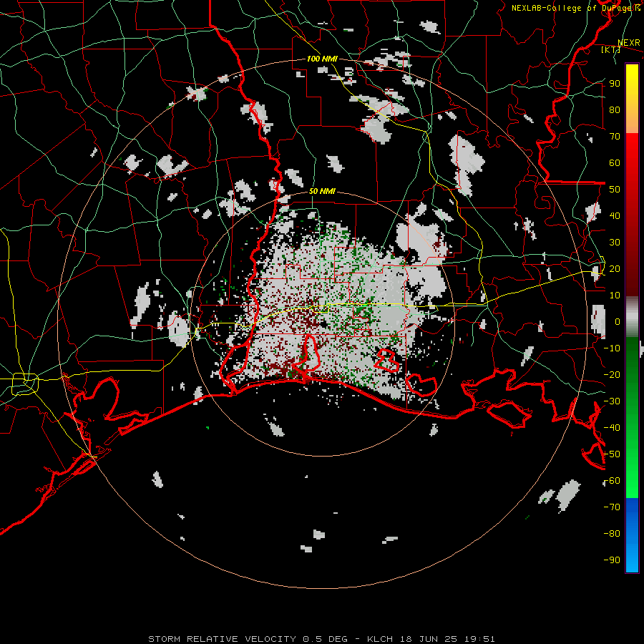Click the positive 50 scale value

click(615, 190)
